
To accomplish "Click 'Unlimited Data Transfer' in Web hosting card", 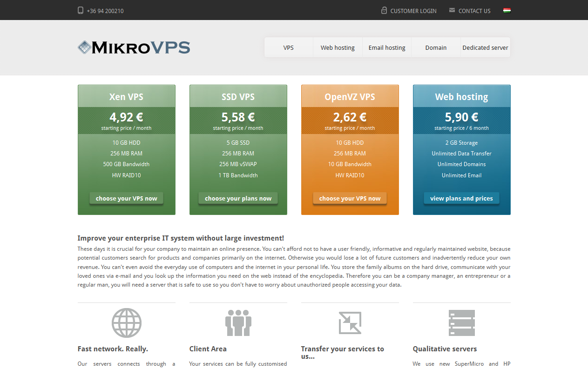I will (462, 154).
